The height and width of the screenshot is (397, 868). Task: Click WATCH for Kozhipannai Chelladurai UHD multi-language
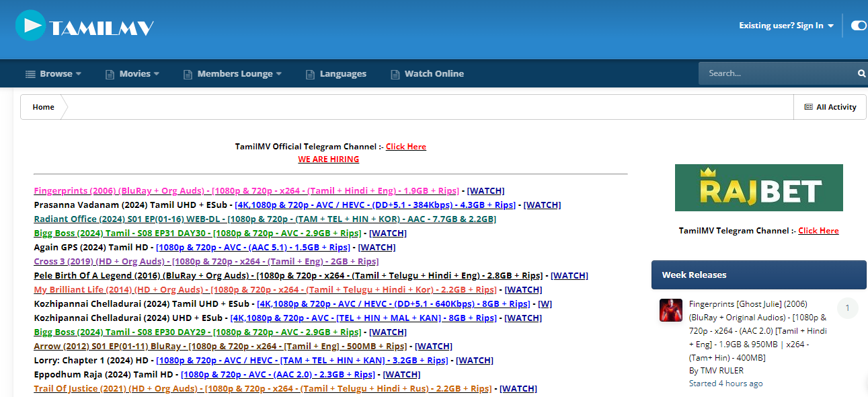[x=524, y=318]
